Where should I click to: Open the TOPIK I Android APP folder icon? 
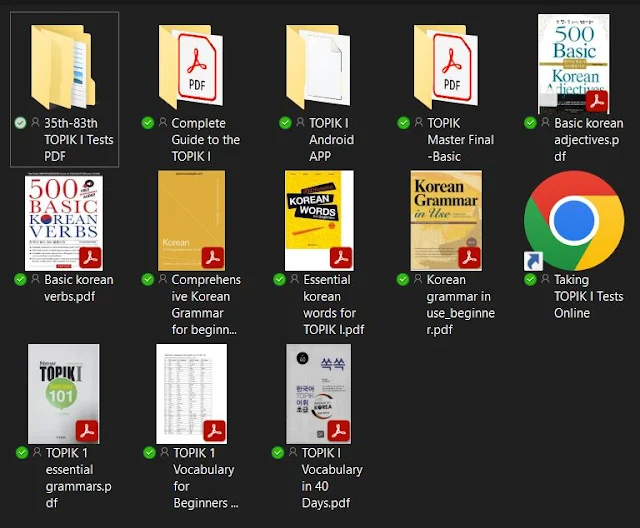tap(318, 67)
